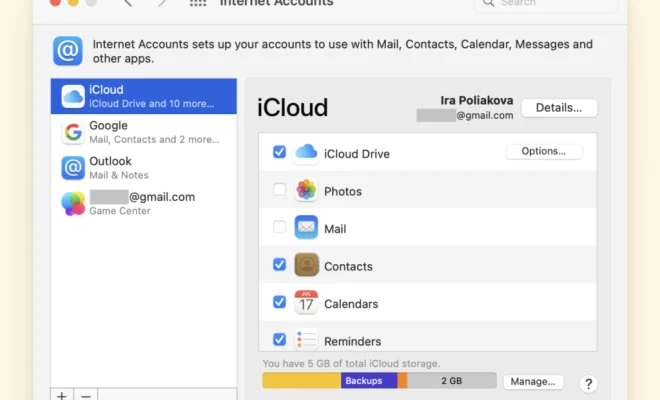660x400 pixels.
Task: Click the yellow storage bar segment
Action: [x=302, y=381]
